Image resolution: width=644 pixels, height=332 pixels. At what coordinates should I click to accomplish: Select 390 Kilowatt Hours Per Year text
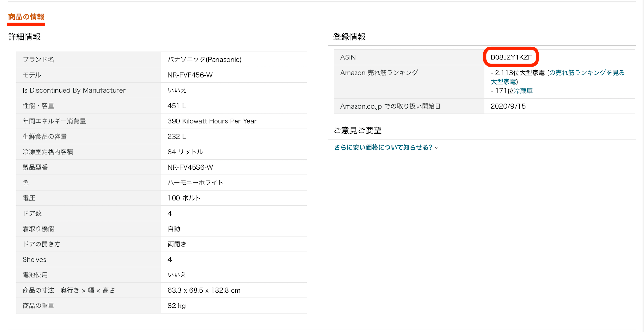[212, 121]
